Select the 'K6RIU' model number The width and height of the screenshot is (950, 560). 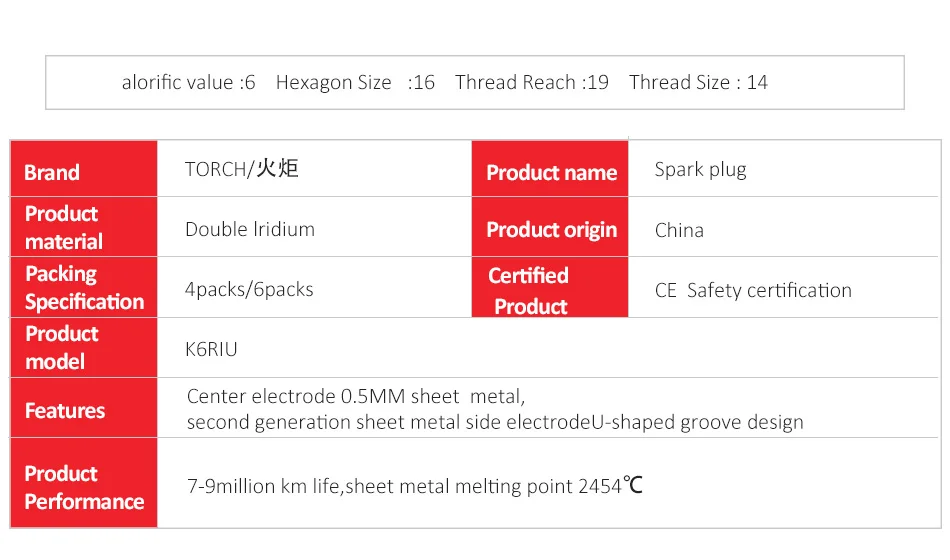[211, 349]
